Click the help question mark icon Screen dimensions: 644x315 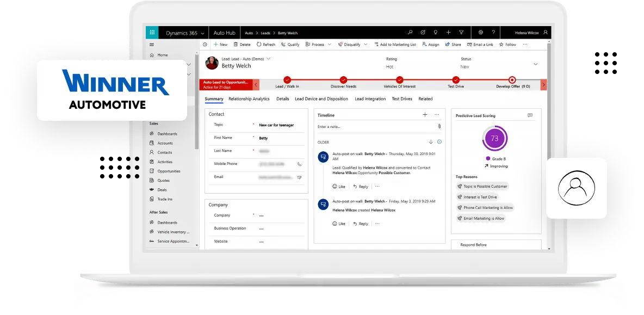pos(493,33)
